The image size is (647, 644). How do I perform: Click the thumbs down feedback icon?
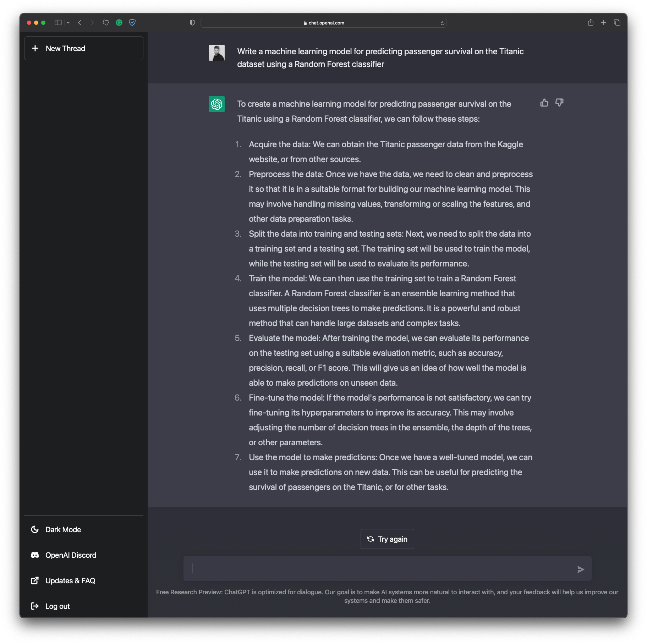(559, 103)
